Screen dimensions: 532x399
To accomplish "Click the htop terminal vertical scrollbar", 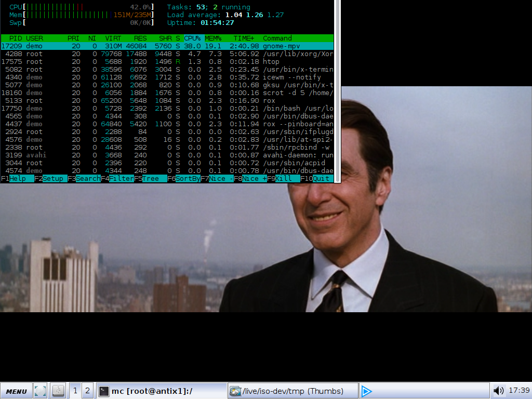I will coord(337,91).
